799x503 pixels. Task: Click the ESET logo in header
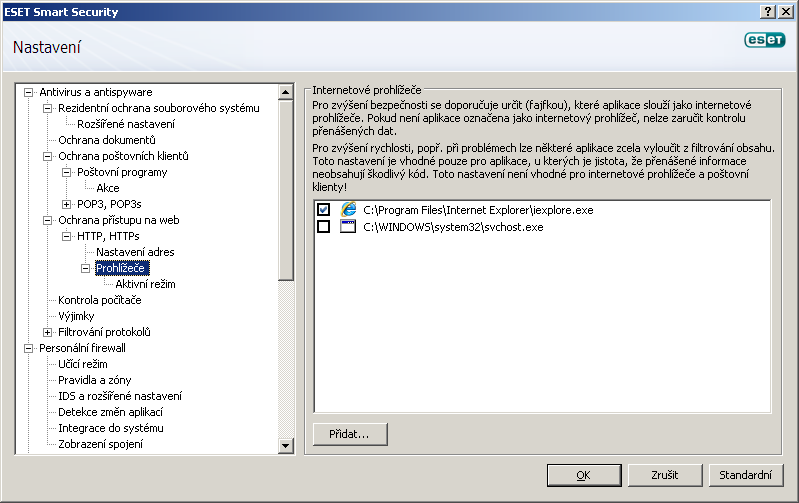tap(764, 40)
